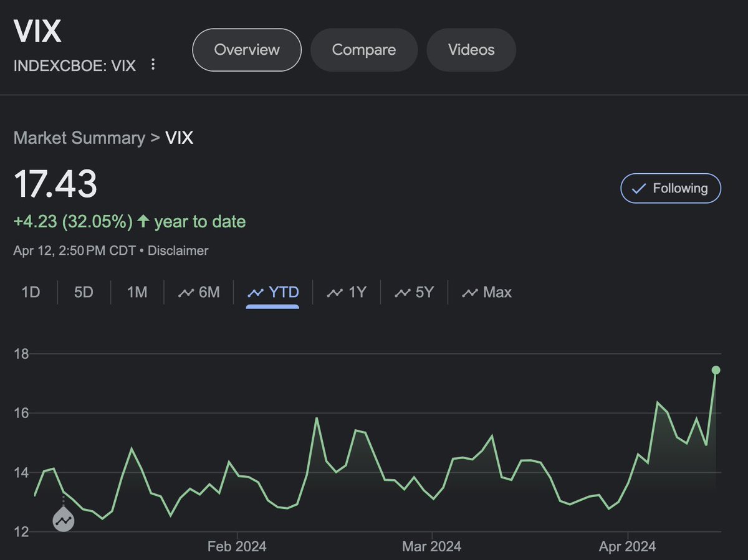
Task: Click the 18 y-axis label
Action: [21, 354]
